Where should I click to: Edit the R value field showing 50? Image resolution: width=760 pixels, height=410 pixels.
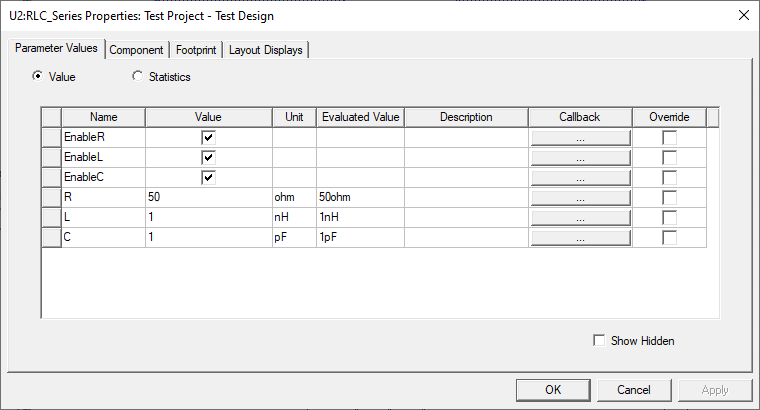click(x=208, y=198)
